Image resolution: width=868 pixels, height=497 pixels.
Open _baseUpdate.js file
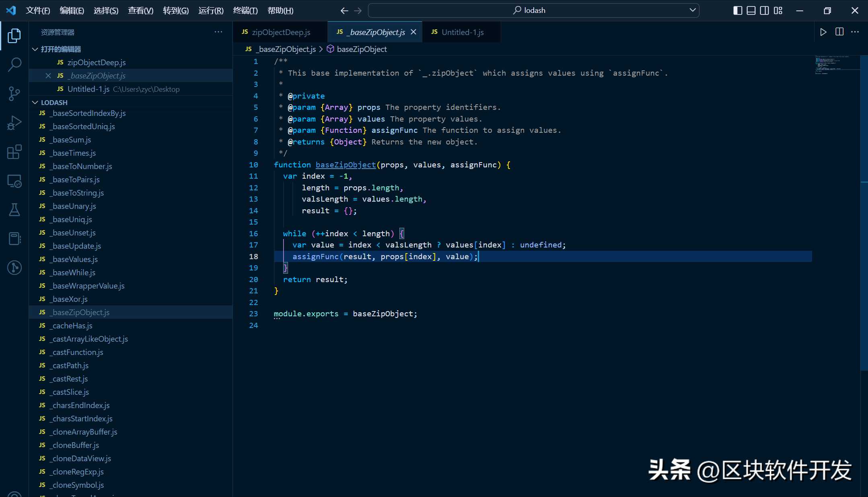pos(131,246)
